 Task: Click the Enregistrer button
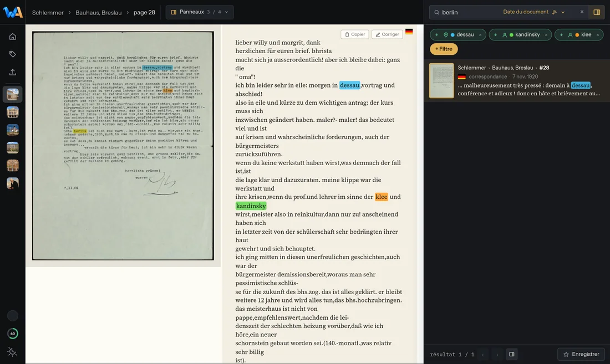tap(581, 354)
